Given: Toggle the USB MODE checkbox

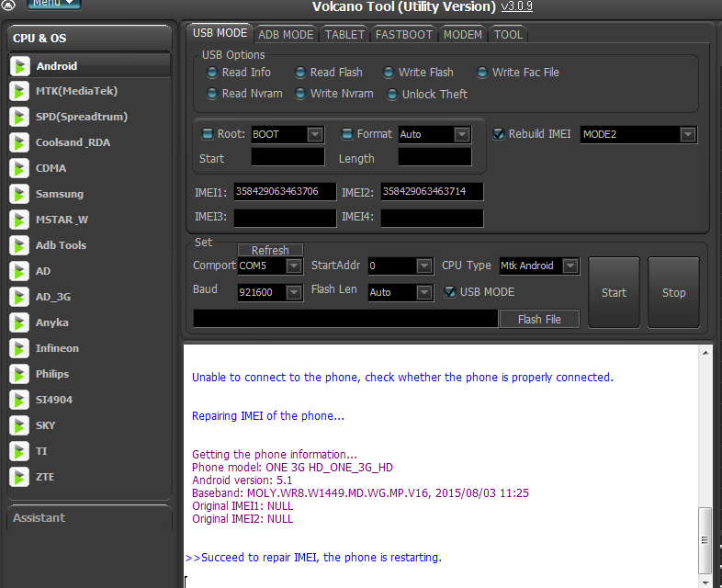Looking at the screenshot, I should pyautogui.click(x=450, y=292).
